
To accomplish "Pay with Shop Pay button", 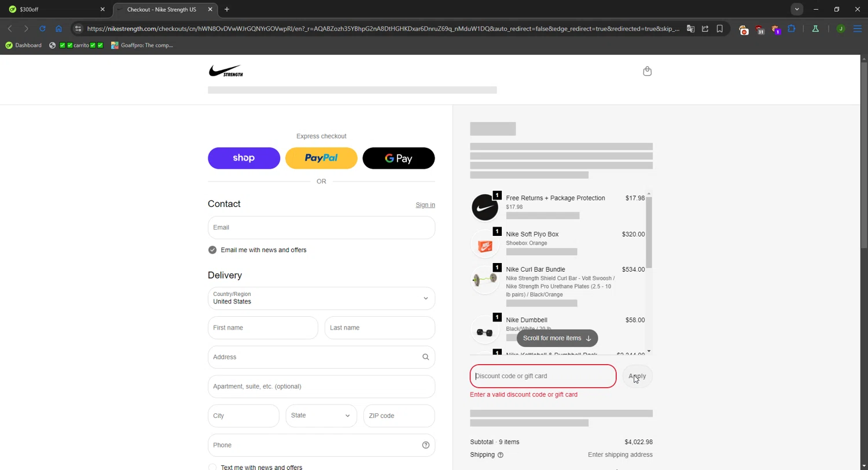I will click(244, 158).
